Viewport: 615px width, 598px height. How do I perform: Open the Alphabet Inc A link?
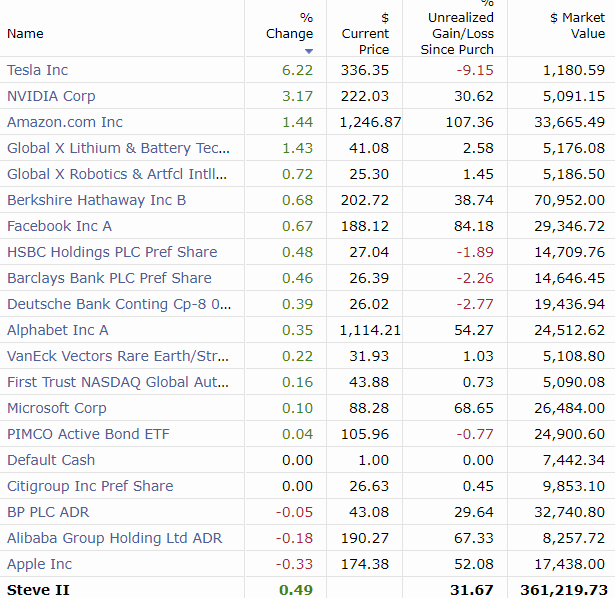[58, 330]
